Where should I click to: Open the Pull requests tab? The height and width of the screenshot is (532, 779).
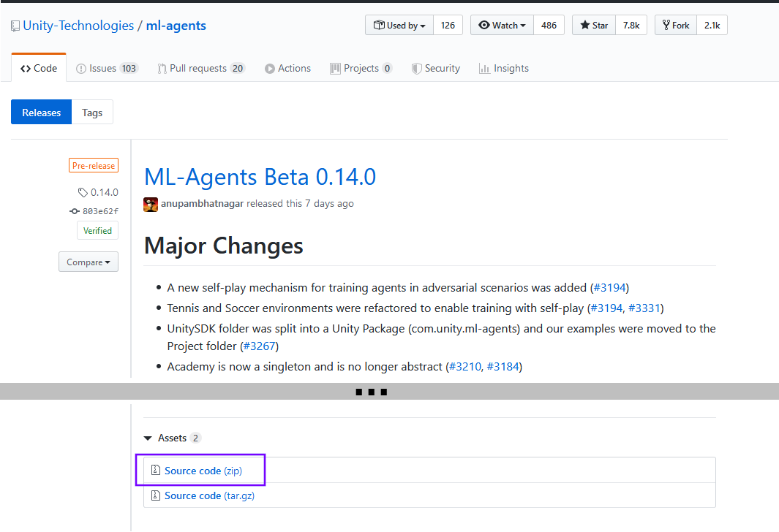201,69
